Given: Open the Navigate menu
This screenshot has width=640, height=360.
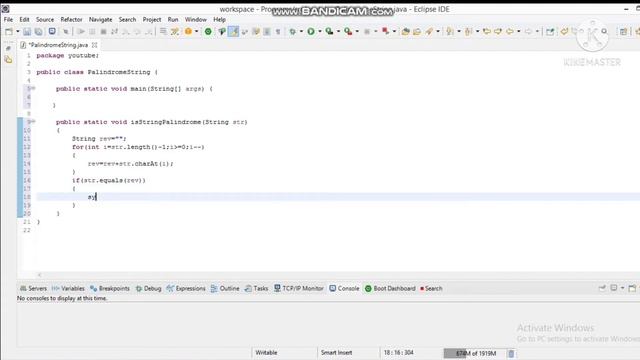Looking at the screenshot, I should coord(100,20).
